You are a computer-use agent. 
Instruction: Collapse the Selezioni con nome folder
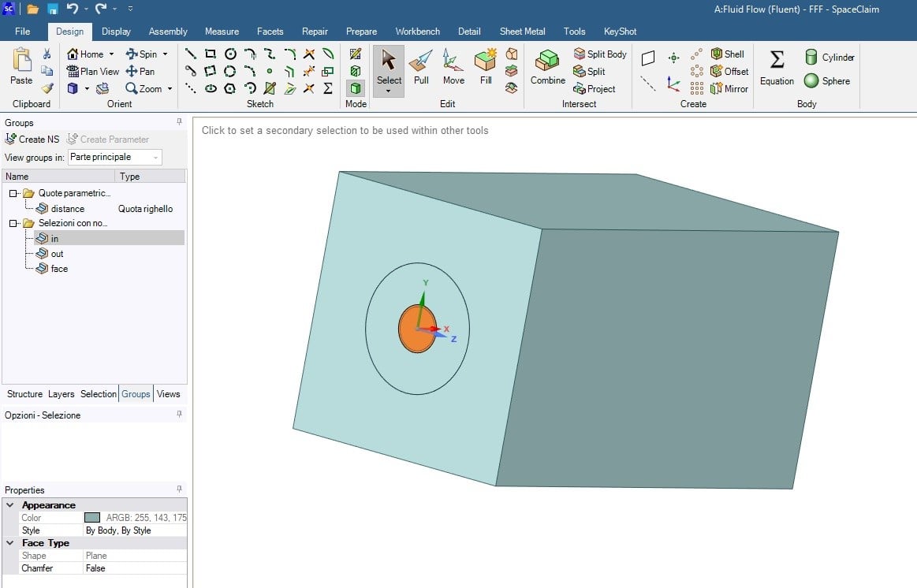tap(13, 223)
